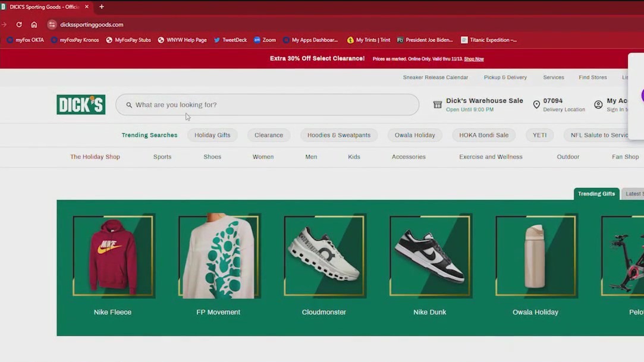
Task: Open The Holiday Shop menu
Action: (95, 157)
